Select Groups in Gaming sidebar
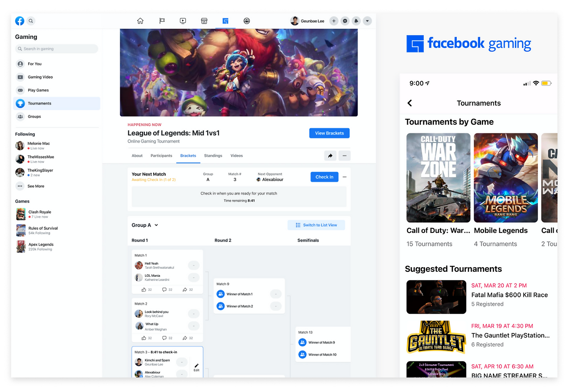Image resolution: width=572 pixels, height=392 pixels. pos(57,117)
